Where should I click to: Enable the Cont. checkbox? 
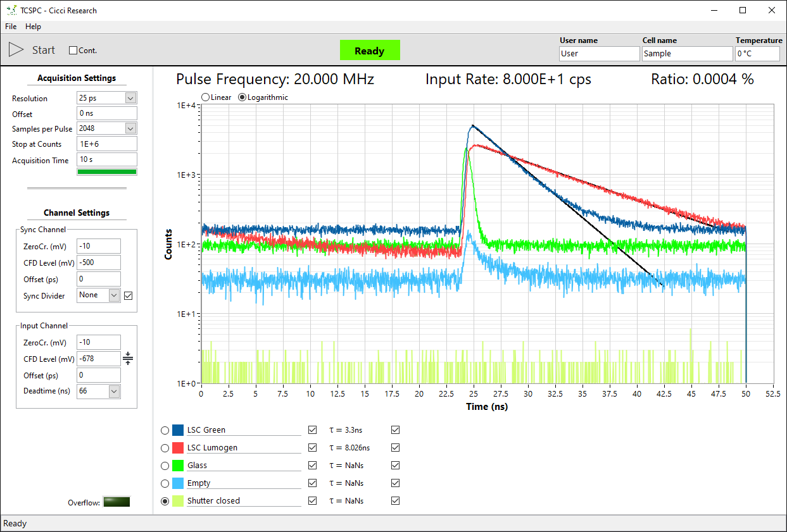click(x=73, y=51)
